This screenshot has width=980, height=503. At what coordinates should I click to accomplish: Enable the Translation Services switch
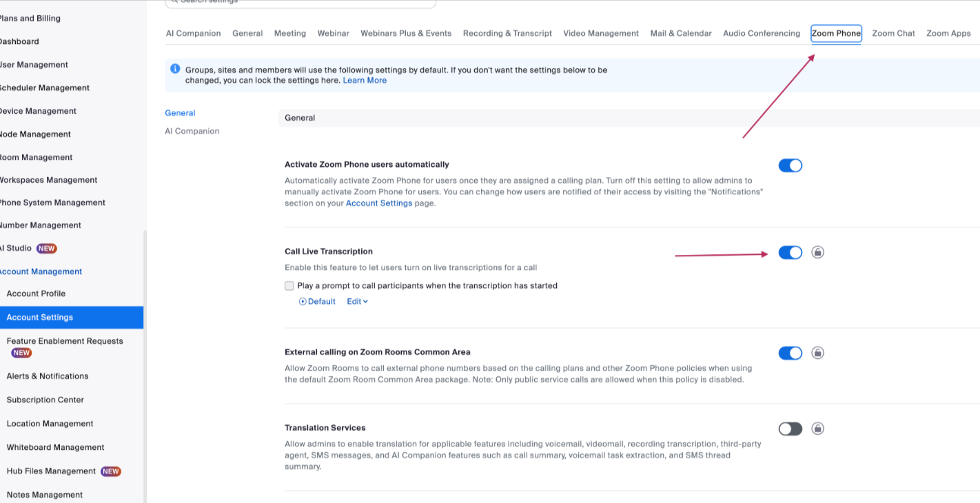tap(790, 429)
